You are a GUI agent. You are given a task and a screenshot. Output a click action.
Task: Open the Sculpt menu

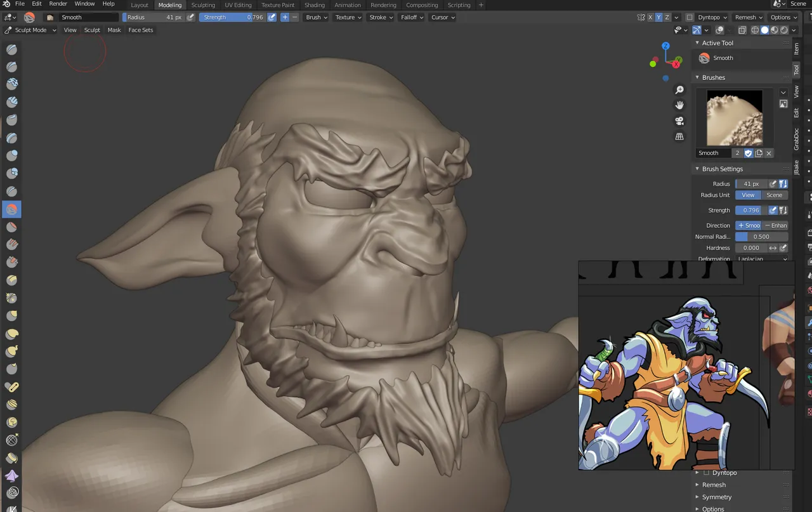click(92, 30)
